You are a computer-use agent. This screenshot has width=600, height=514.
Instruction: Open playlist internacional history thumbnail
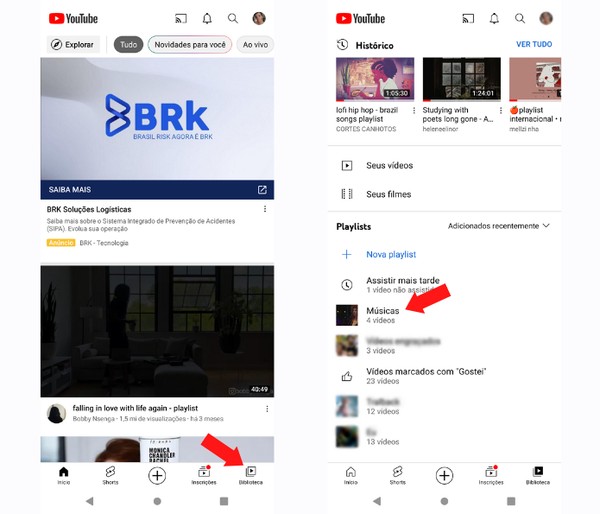535,79
